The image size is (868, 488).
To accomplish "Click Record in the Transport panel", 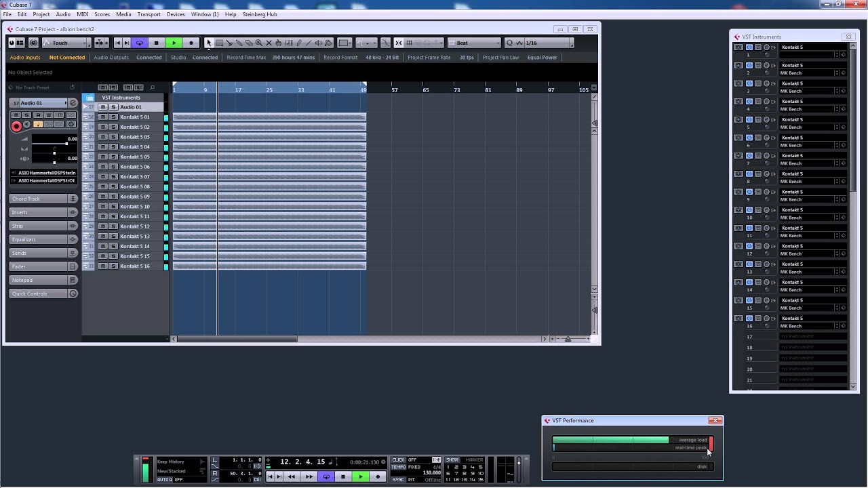I will (x=378, y=476).
